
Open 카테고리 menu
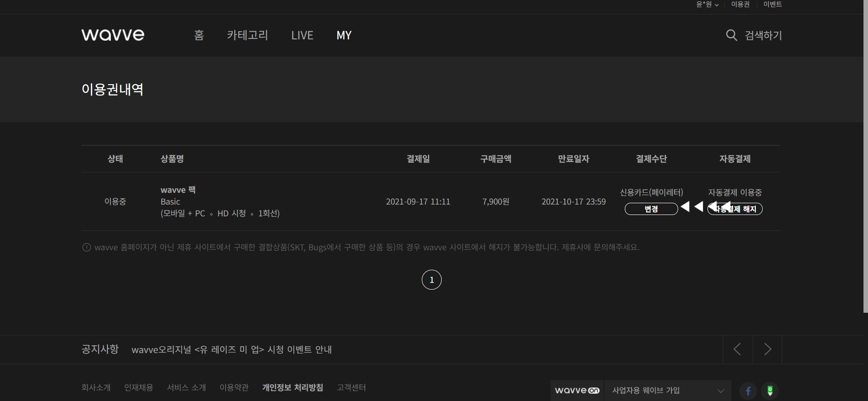pos(247,35)
